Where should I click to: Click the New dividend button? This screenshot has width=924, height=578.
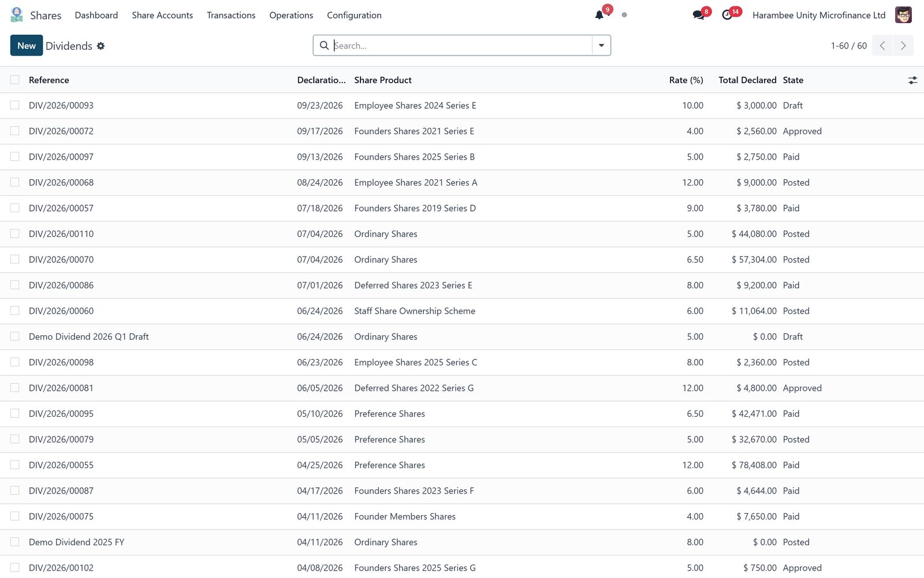[x=27, y=46]
